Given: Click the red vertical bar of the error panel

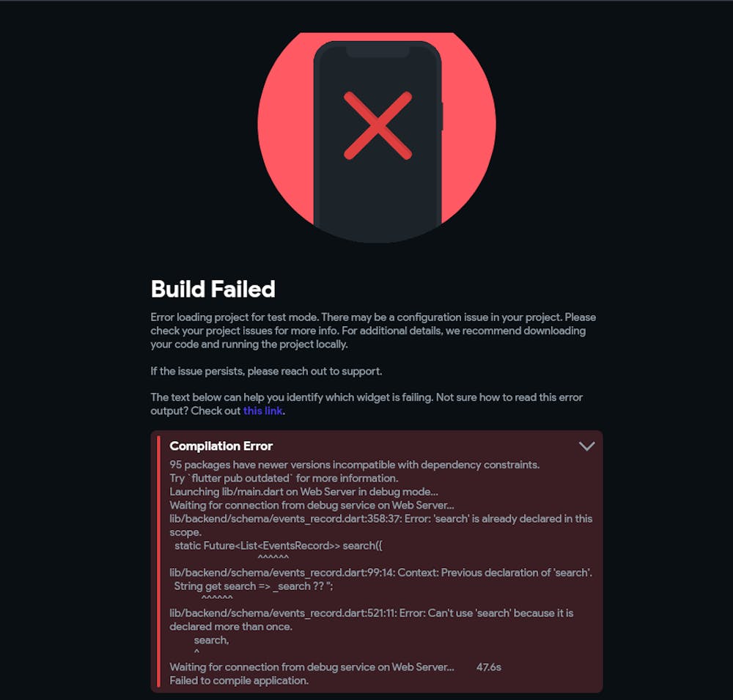Looking at the screenshot, I should coord(159,561).
